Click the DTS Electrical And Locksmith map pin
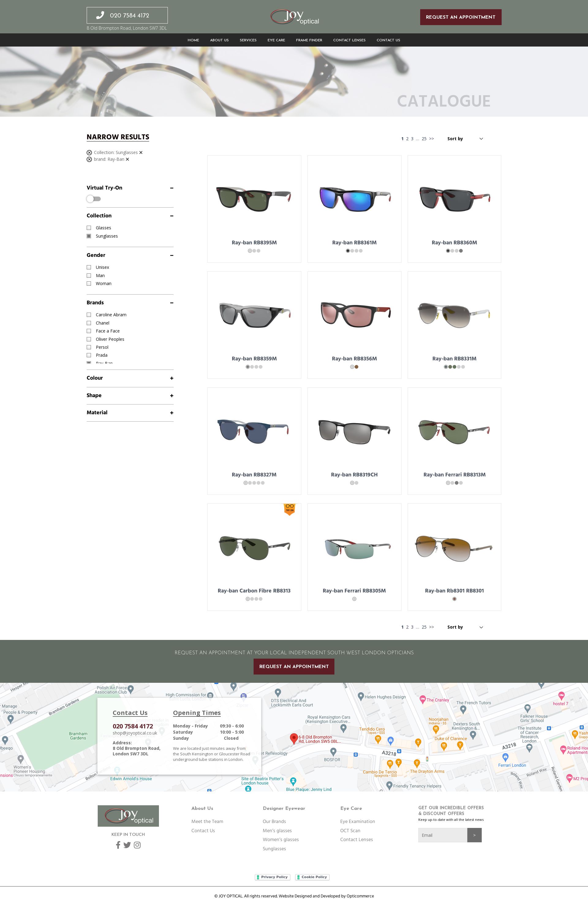This screenshot has height=906, width=588. point(278,693)
